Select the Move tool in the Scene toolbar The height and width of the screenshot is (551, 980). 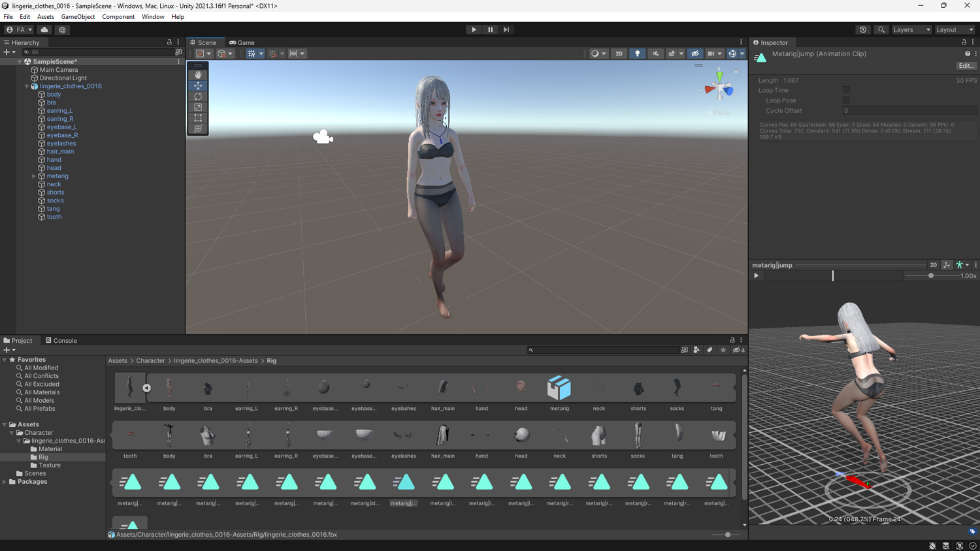point(198,85)
